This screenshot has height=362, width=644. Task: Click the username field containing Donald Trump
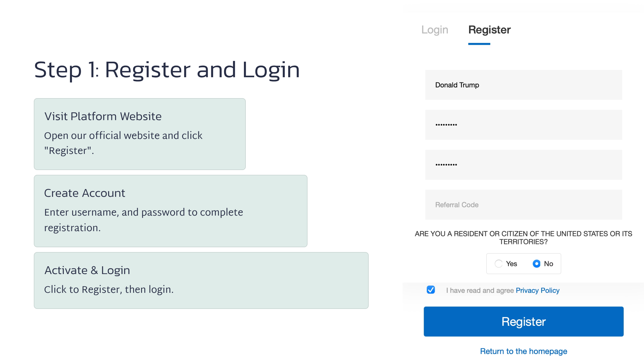coord(523,85)
